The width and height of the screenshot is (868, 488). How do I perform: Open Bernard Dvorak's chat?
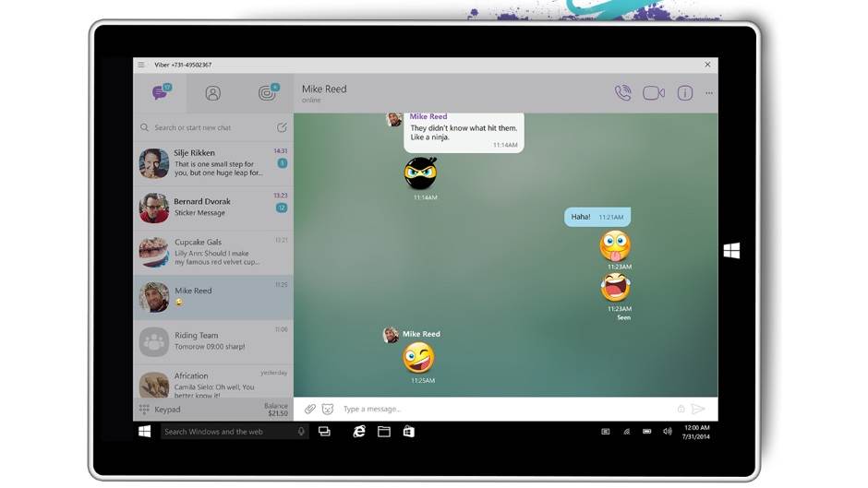coord(213,208)
